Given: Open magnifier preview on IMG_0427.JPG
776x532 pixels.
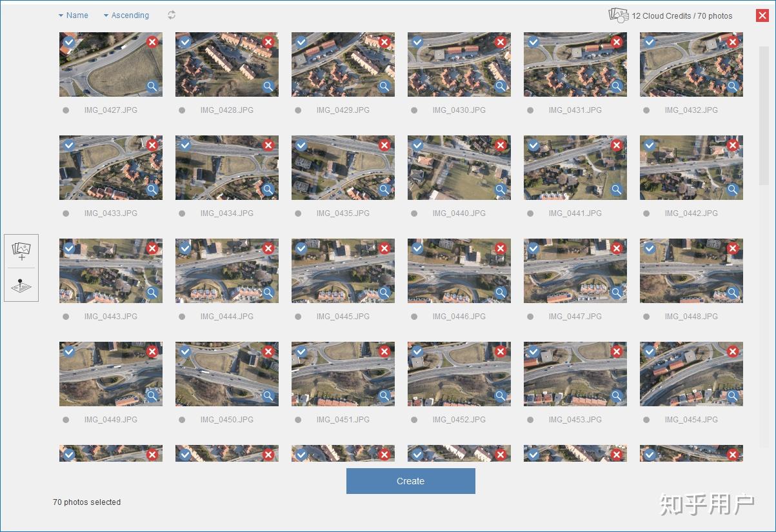Looking at the screenshot, I should [x=152, y=86].
